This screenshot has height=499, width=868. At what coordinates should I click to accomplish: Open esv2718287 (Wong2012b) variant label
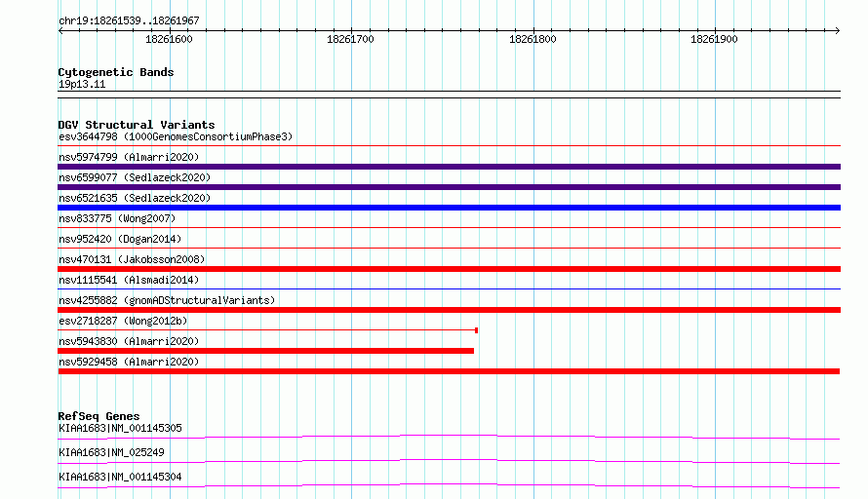click(x=123, y=321)
